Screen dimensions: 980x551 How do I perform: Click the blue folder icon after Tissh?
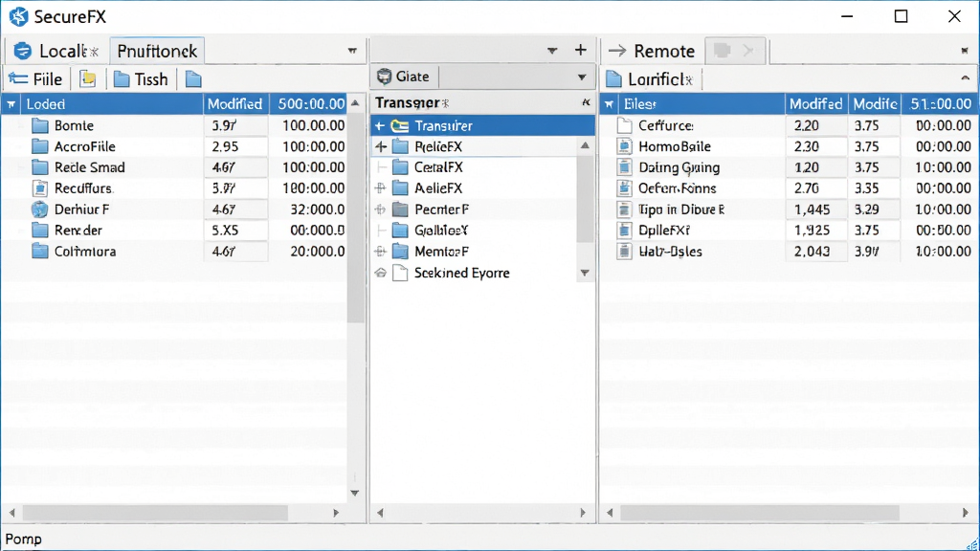(193, 79)
